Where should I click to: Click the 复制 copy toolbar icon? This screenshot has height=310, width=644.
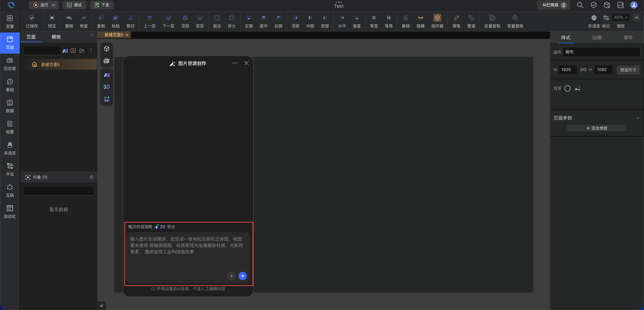pyautogui.click(x=101, y=21)
